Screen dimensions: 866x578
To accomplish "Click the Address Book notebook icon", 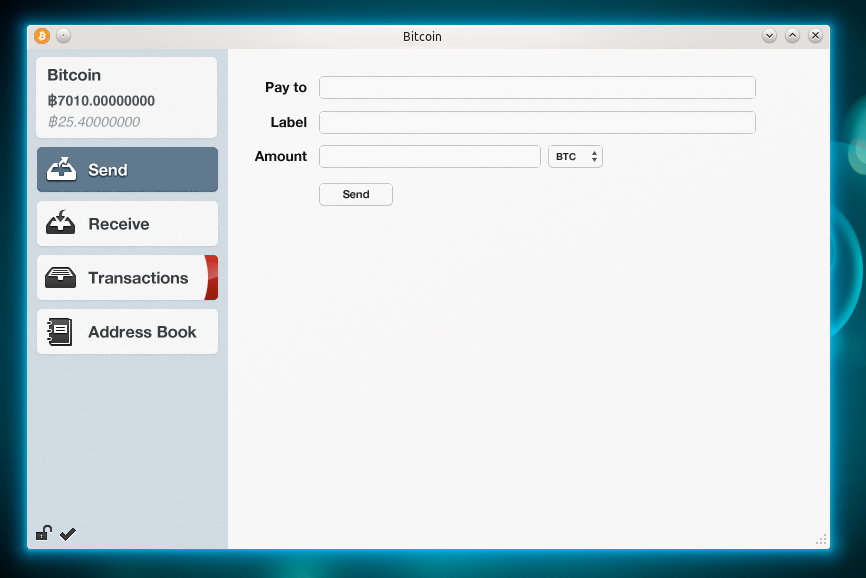I will 60,332.
